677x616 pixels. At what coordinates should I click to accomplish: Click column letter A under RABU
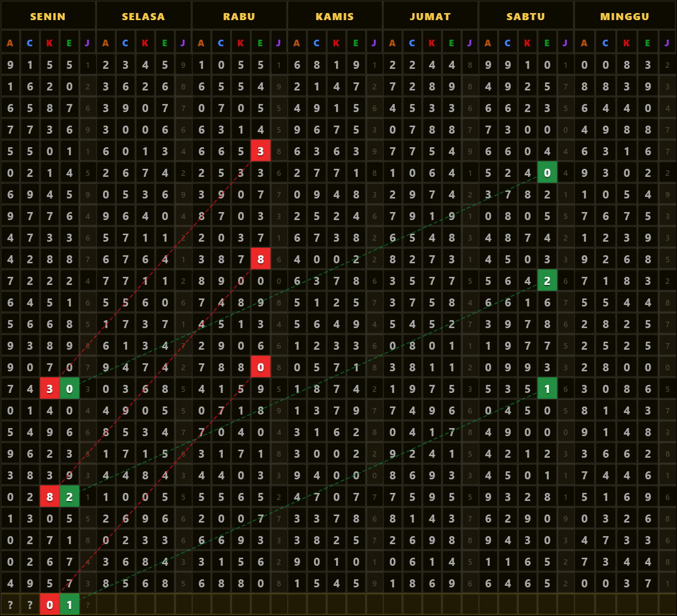pos(201,43)
